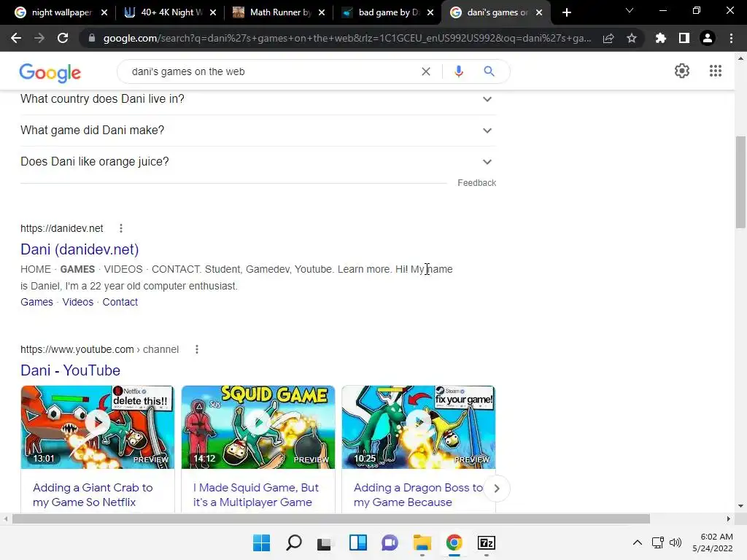Show hidden system tray icons
The height and width of the screenshot is (560, 747).
click(x=638, y=542)
